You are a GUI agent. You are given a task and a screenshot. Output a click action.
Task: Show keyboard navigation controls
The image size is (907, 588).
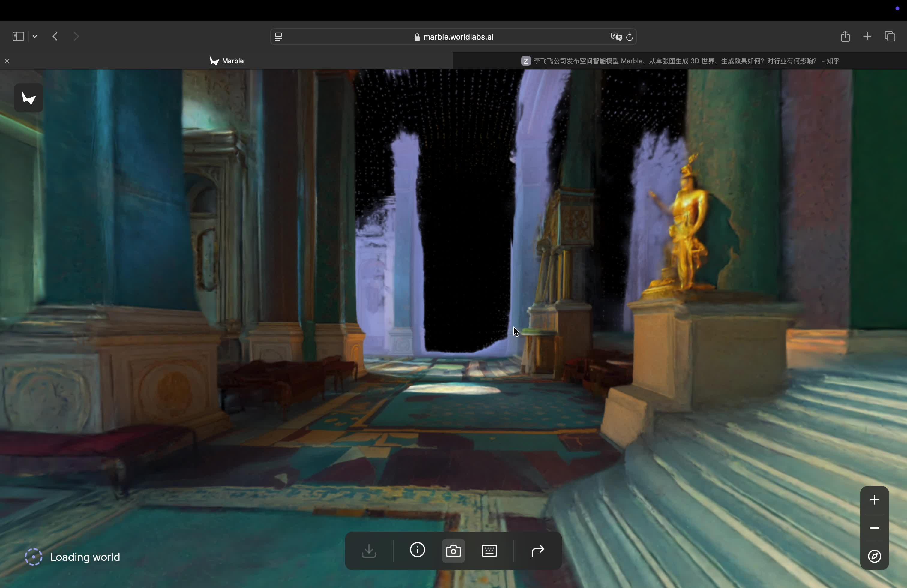[x=489, y=551]
